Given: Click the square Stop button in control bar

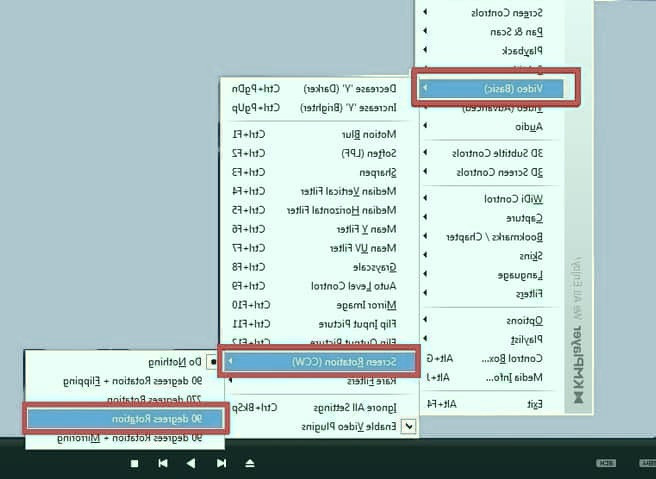Looking at the screenshot, I should (x=135, y=463).
